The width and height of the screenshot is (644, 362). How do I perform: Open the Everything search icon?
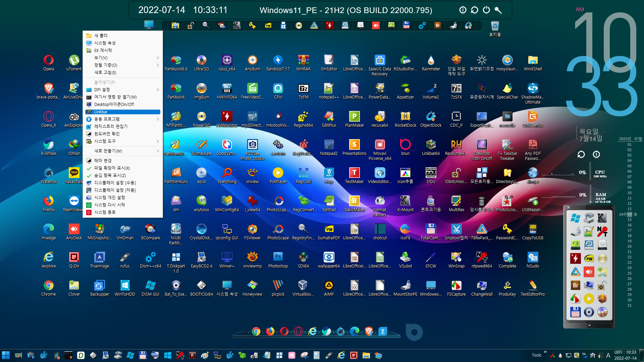click(x=227, y=175)
